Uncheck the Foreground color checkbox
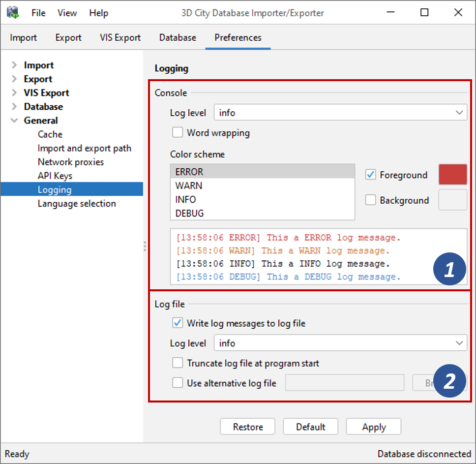Viewport: 476px width, 464px height. [371, 175]
